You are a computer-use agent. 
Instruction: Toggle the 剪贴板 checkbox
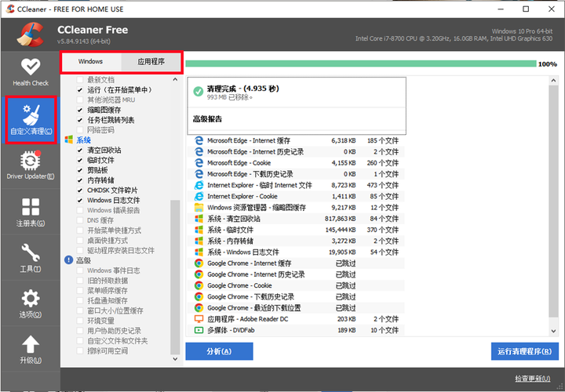pos(80,170)
